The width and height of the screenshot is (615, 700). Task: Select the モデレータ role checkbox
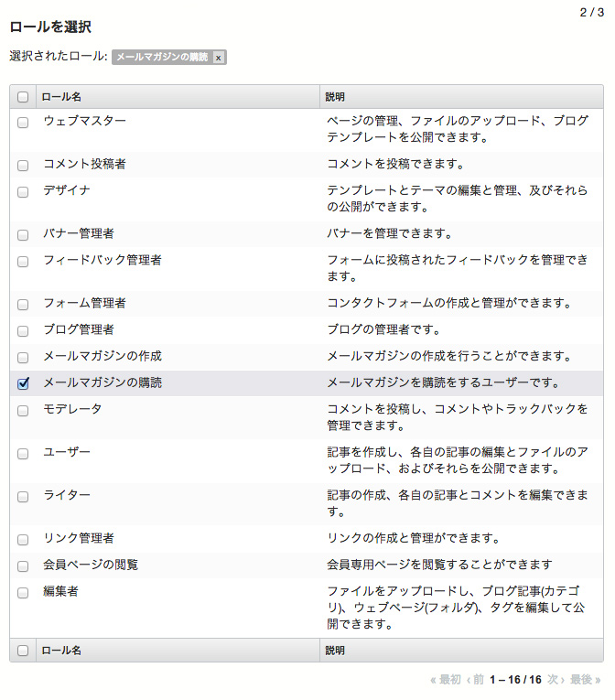click(23, 411)
